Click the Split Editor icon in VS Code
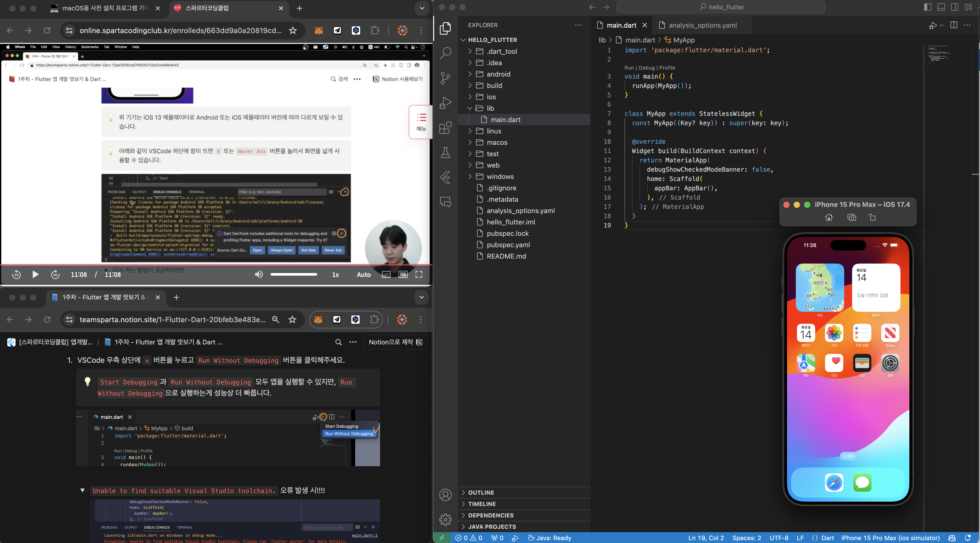Viewport: 980px width, 543px height. pos(954,25)
